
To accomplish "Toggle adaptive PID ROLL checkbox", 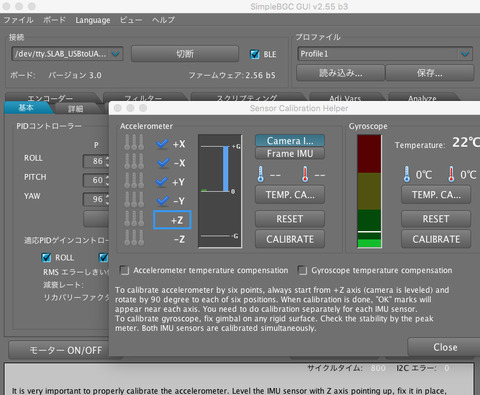I will click(46, 258).
